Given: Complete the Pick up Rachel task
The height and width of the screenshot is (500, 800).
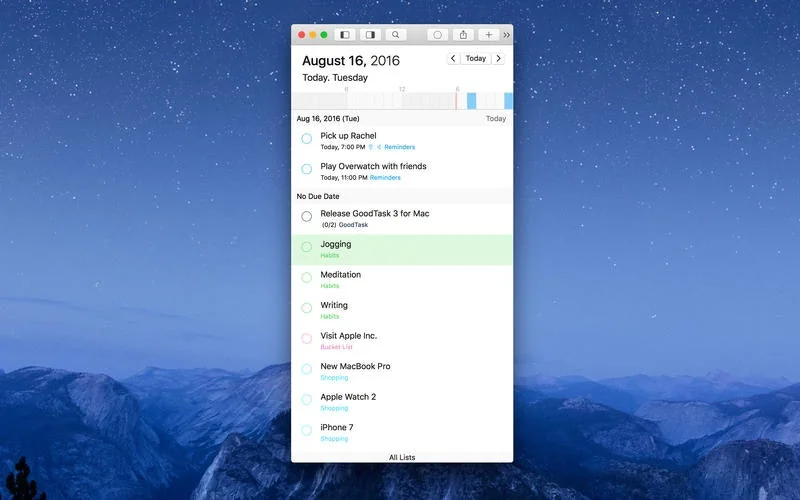Looking at the screenshot, I should pyautogui.click(x=306, y=138).
